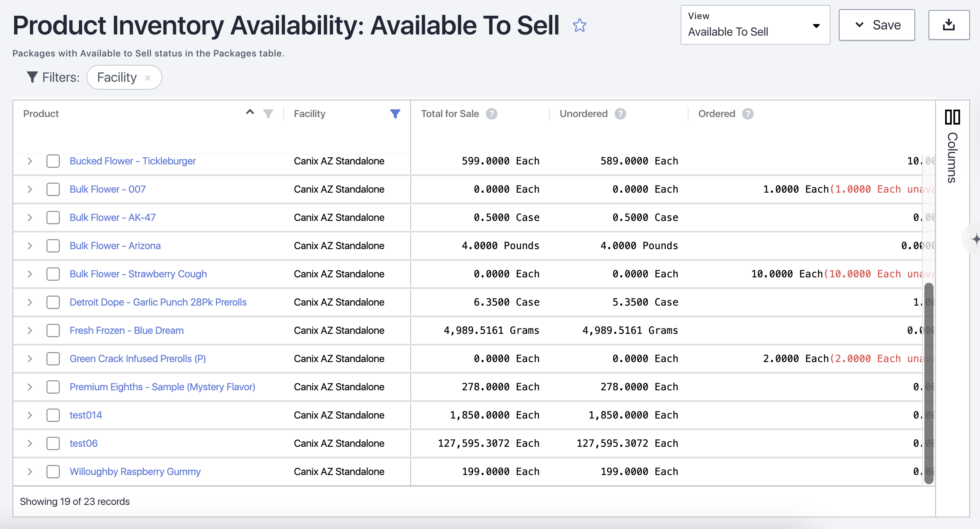Click the vertical table scrollbar thumb
Image resolution: width=980 pixels, height=529 pixels.
(929, 383)
